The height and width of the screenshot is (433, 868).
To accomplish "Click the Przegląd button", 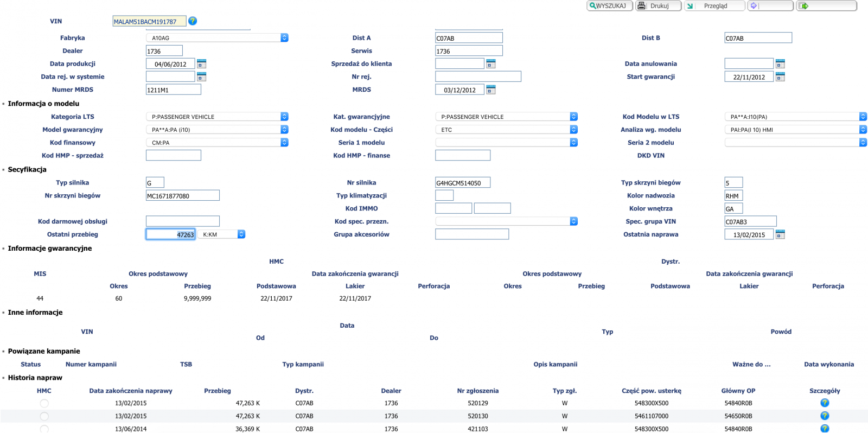I will [x=714, y=6].
